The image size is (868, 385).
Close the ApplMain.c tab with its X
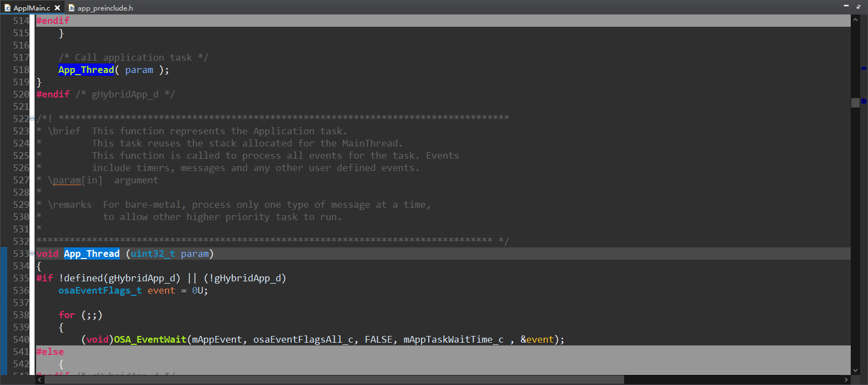click(x=57, y=8)
